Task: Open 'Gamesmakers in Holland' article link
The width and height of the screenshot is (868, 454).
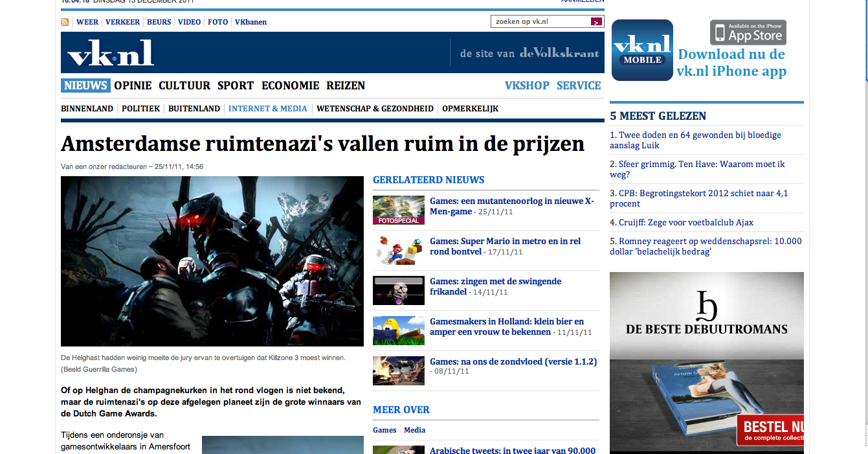Action: [x=507, y=327]
